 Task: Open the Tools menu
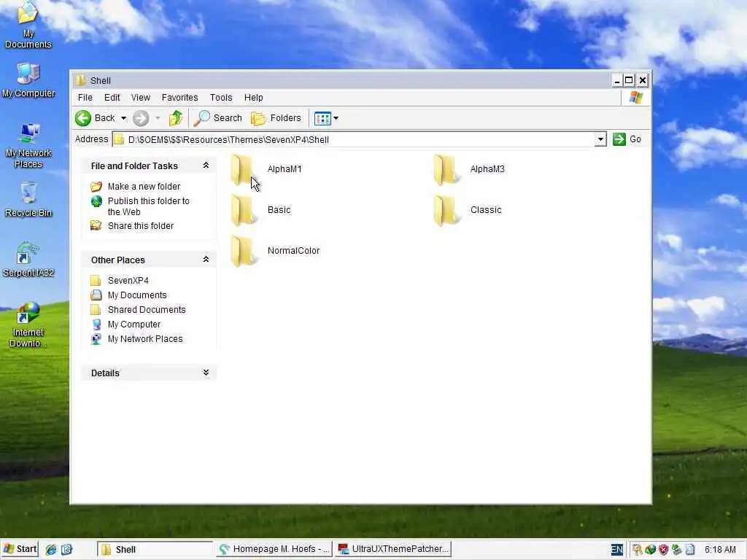[221, 98]
